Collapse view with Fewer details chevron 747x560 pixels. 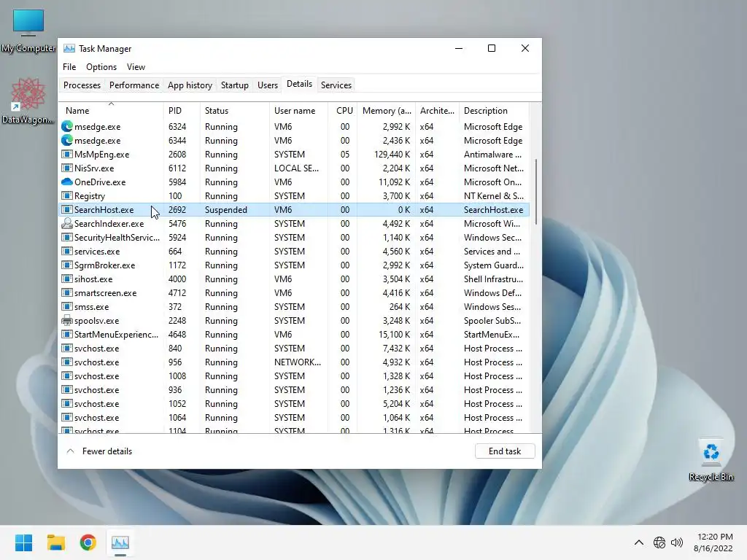70,451
